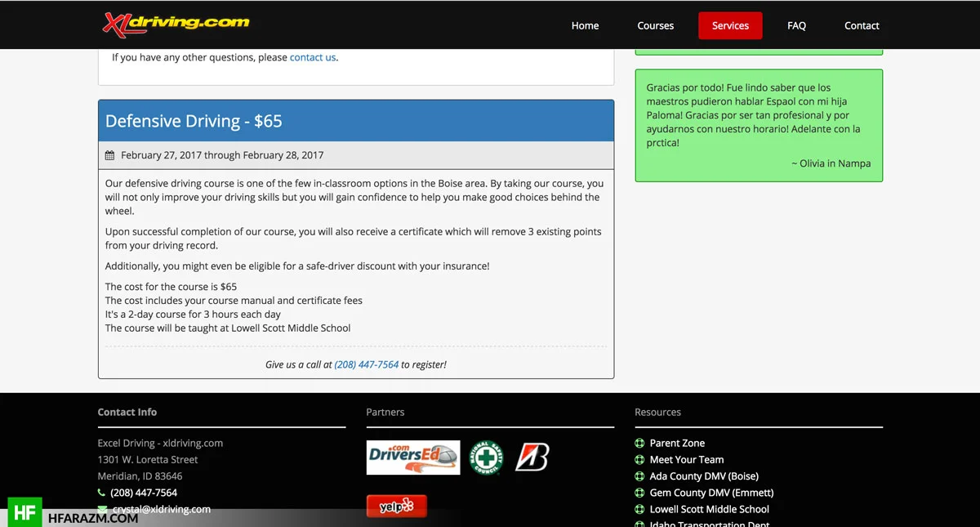Click the 'Meridian, ID 83646' address line
Screen dimensions: 980x527
pyautogui.click(x=140, y=476)
